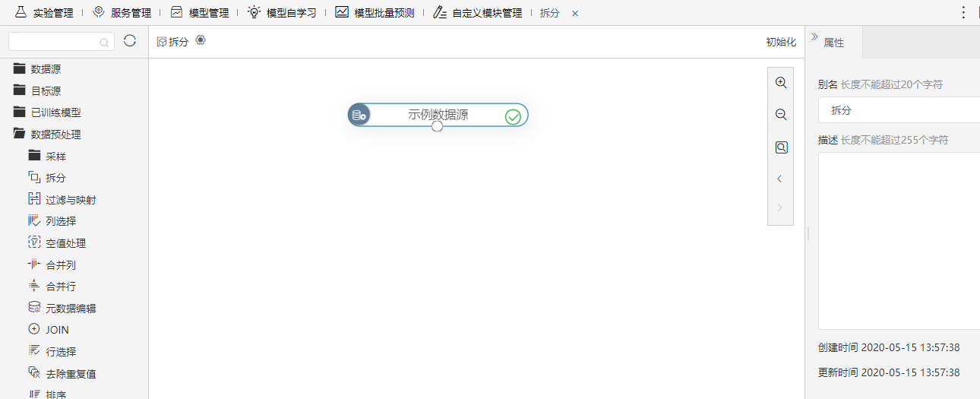Click the component search input field
This screenshot has height=399, width=980.
[x=61, y=42]
